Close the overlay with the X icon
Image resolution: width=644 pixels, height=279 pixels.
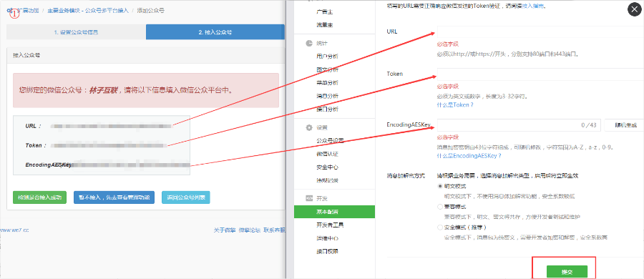(x=634, y=10)
